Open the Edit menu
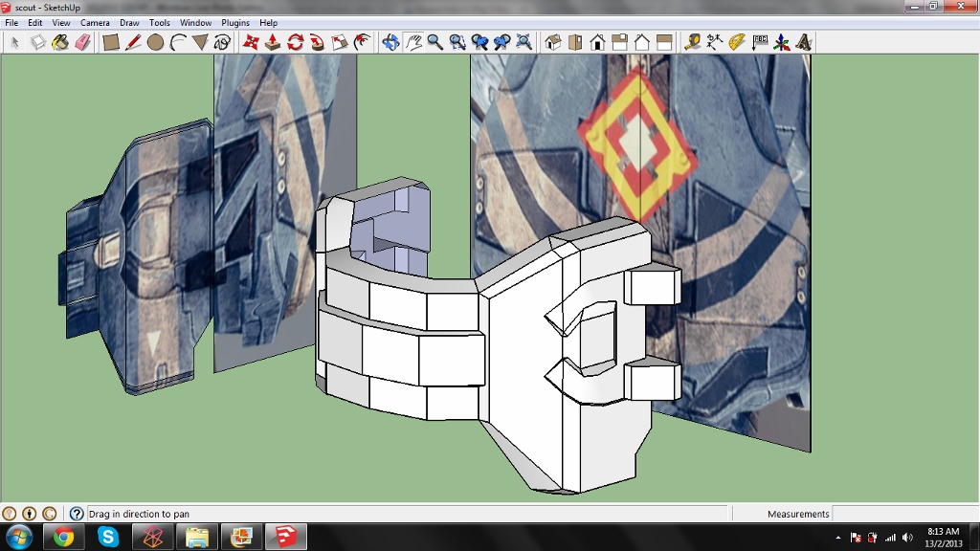 [35, 23]
